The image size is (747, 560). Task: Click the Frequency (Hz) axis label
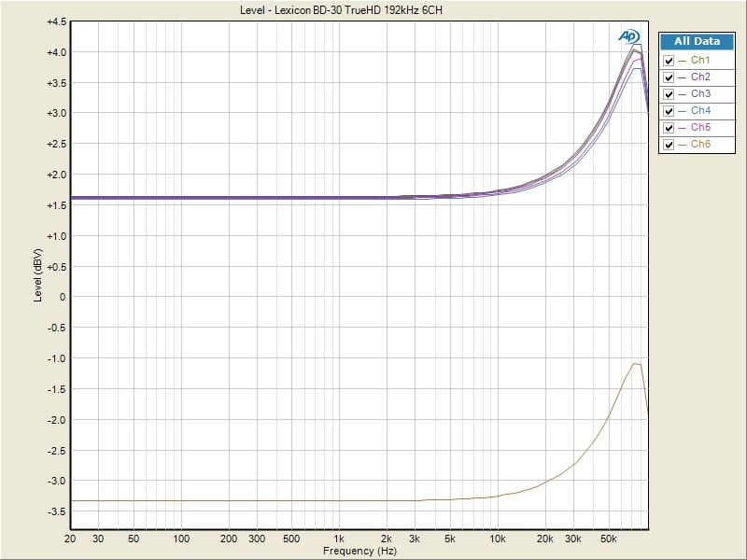(359, 551)
